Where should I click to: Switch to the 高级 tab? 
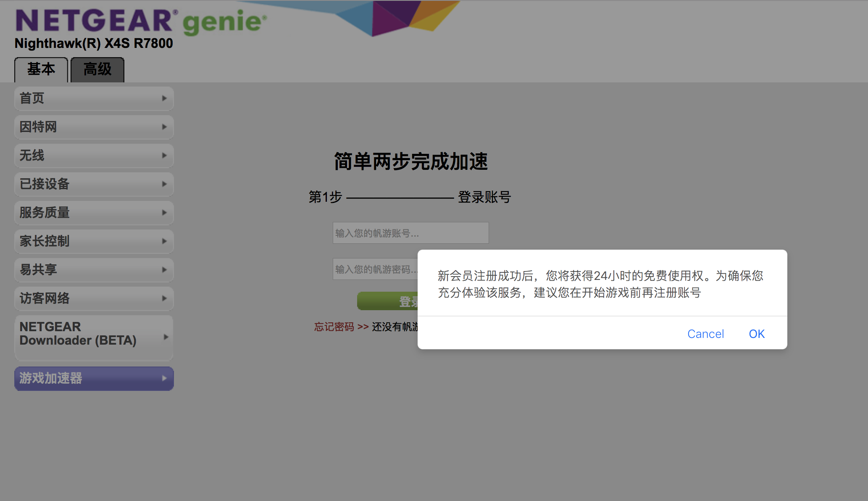coord(97,69)
